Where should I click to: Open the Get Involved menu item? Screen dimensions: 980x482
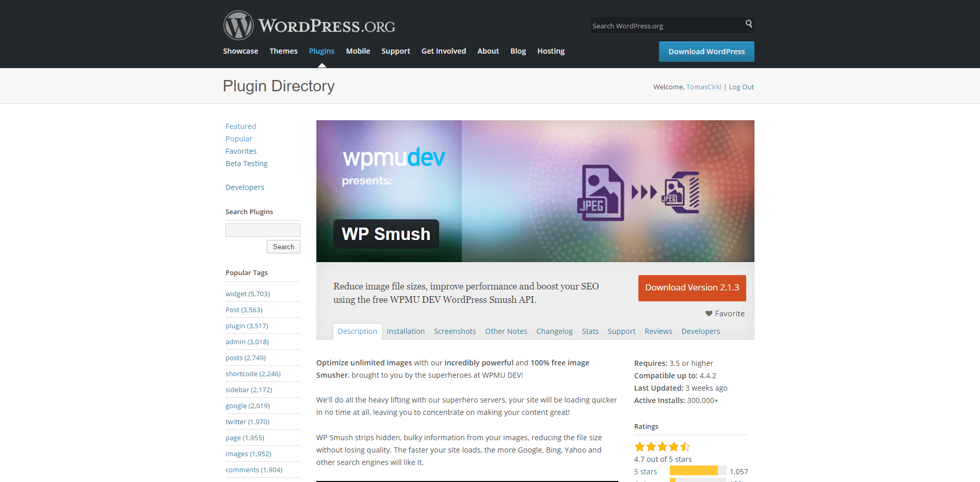tap(444, 51)
